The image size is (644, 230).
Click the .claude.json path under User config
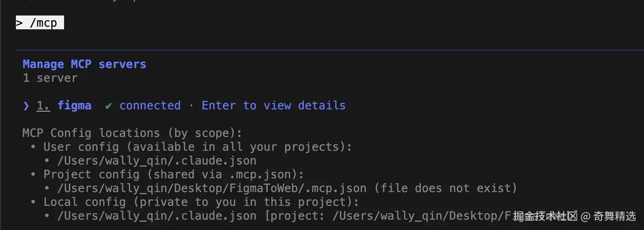point(156,161)
